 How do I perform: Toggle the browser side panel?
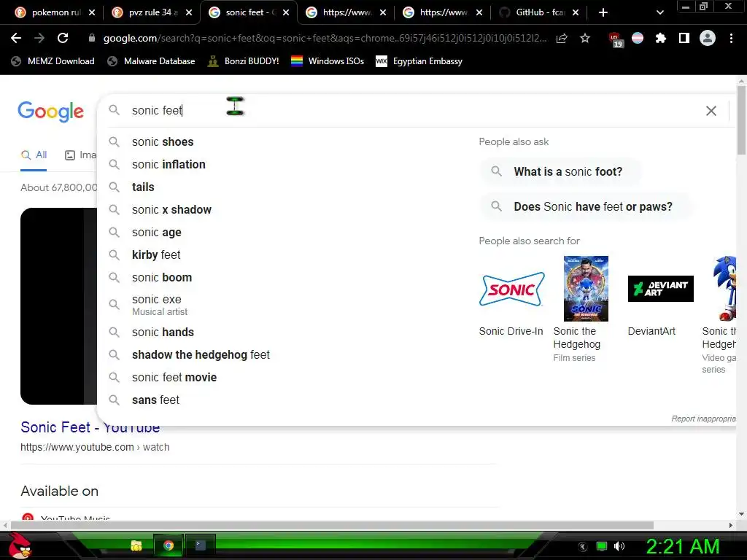pyautogui.click(x=684, y=38)
